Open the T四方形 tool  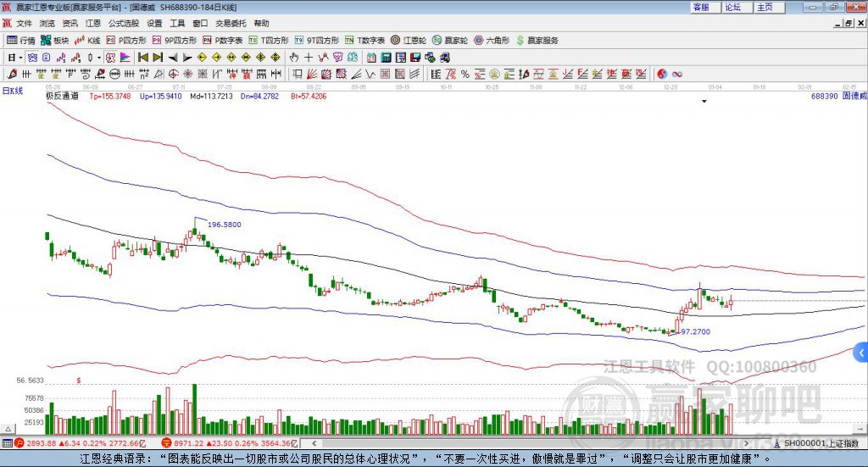[x=269, y=41]
